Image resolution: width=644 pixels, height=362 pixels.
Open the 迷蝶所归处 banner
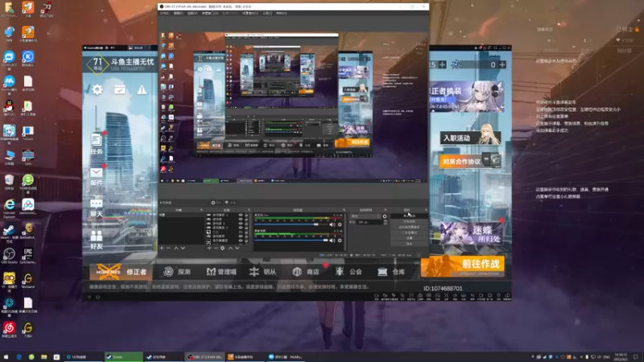click(x=471, y=233)
